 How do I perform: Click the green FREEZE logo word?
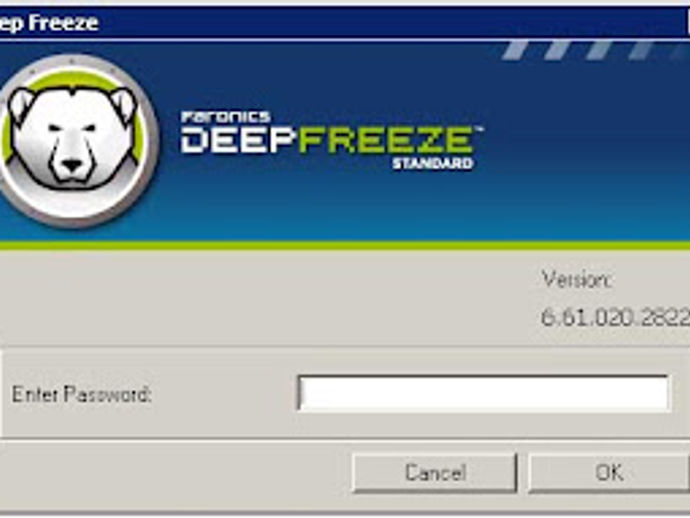pyautogui.click(x=386, y=140)
